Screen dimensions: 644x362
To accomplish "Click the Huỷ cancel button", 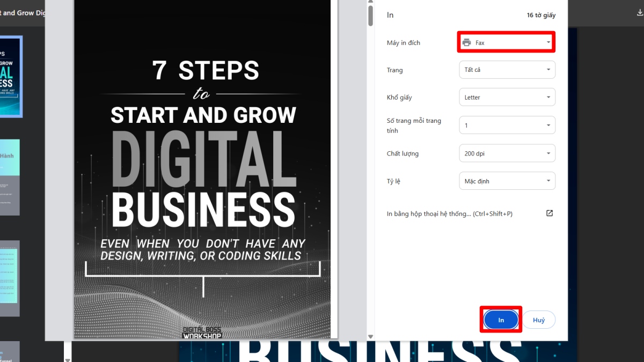I will tap(539, 320).
